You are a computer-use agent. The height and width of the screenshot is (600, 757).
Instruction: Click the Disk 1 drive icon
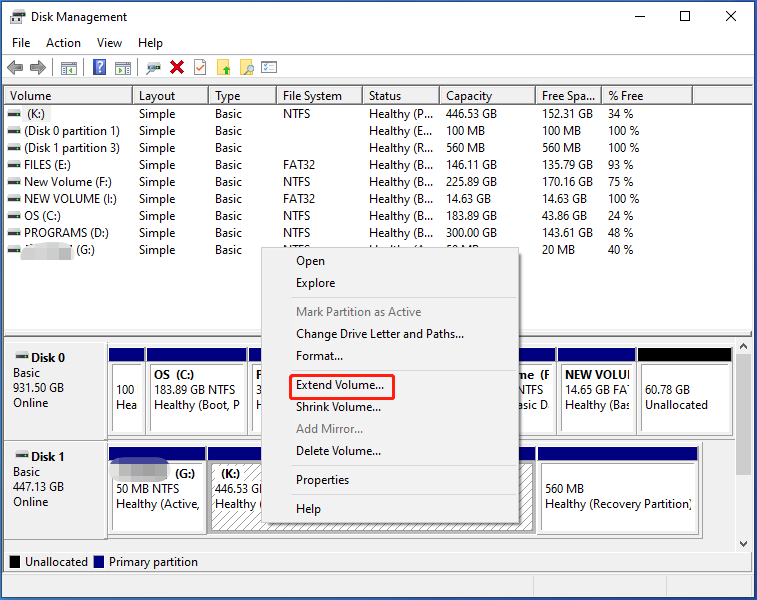pyautogui.click(x=22, y=455)
